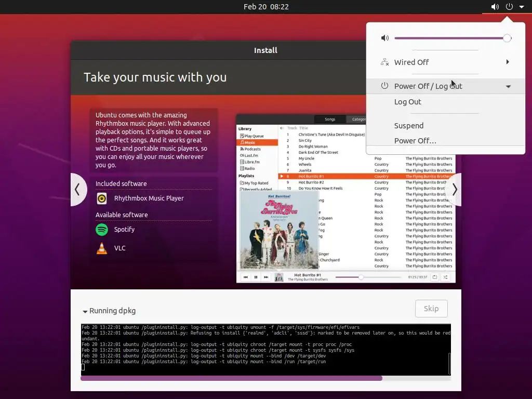Click the Spotify label
Image resolution: width=532 pixels, height=399 pixels.
point(124,229)
